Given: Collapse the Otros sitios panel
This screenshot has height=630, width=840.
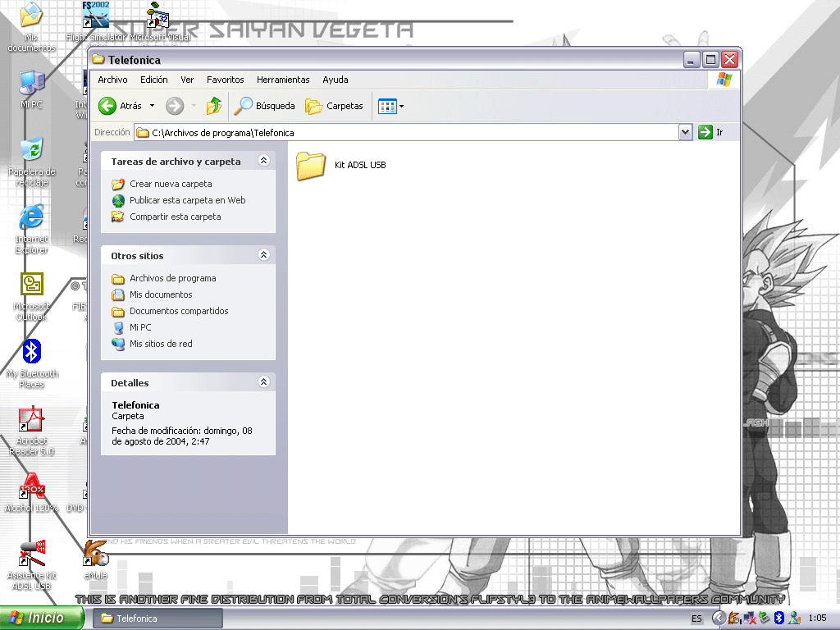Looking at the screenshot, I should (x=263, y=255).
